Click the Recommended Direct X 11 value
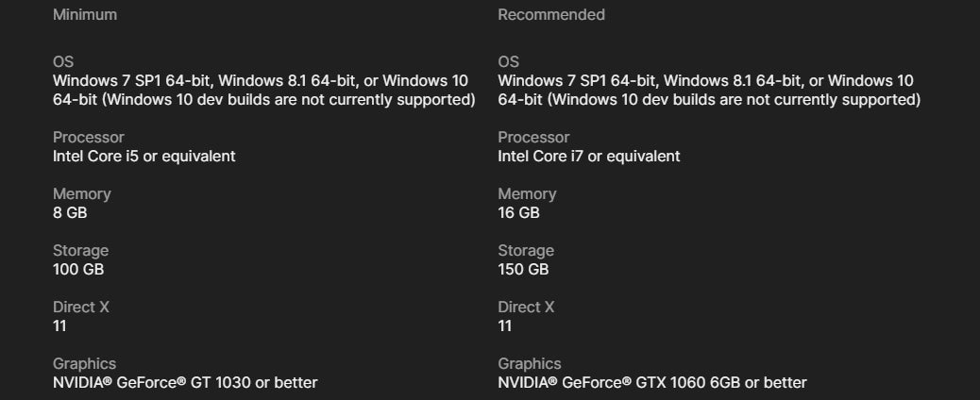The image size is (980, 400). [504, 325]
